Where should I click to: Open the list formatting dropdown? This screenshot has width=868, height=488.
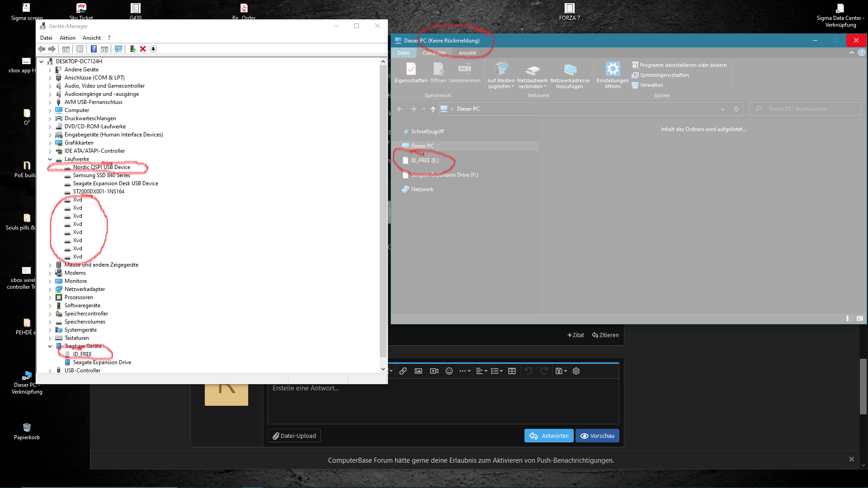497,371
